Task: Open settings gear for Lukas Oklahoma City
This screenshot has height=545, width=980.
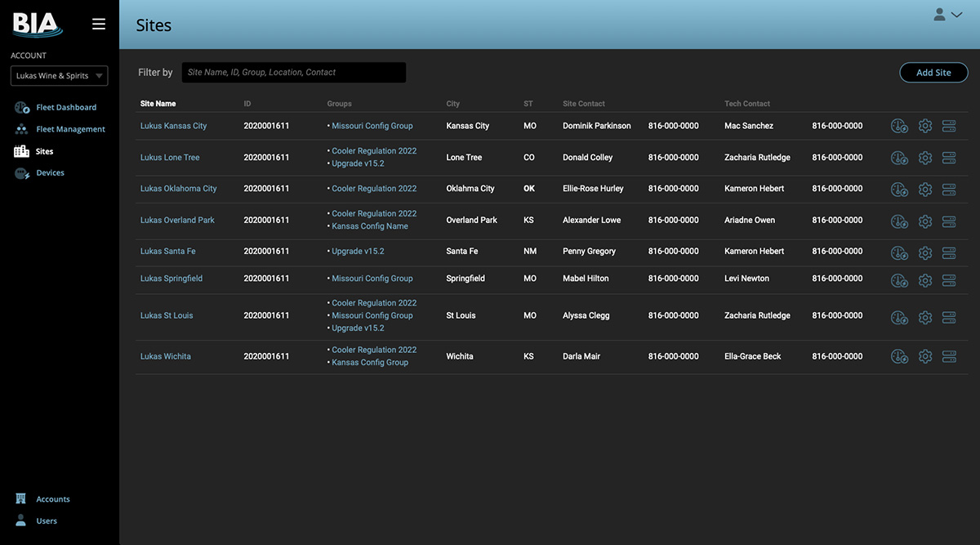Action: coord(925,190)
